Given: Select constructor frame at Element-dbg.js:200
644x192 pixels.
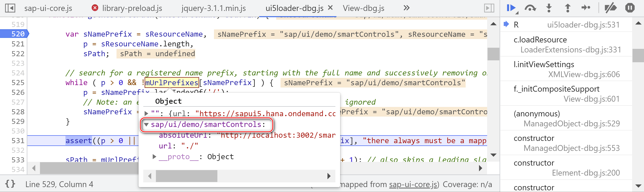Looking at the screenshot, I should coord(566,168).
